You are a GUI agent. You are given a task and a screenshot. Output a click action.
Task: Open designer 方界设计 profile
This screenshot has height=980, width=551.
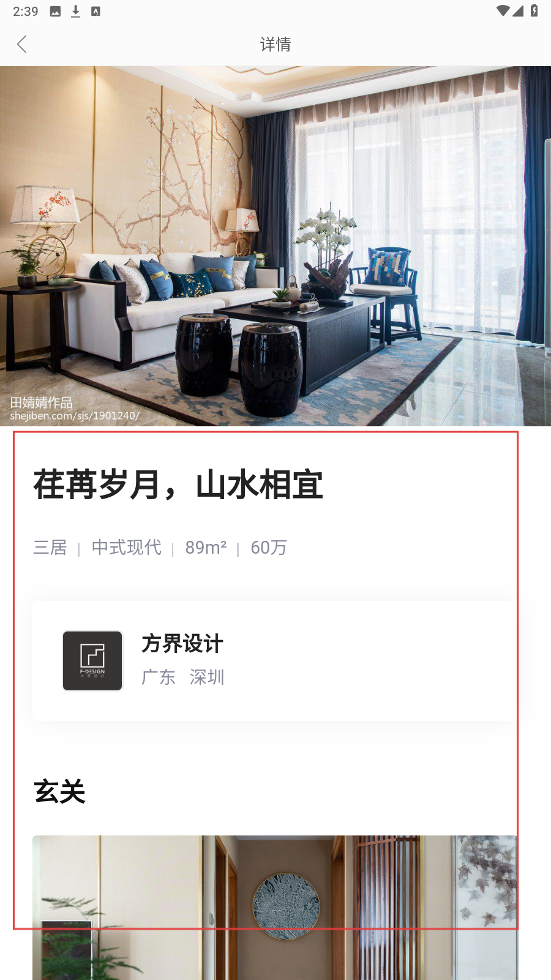275,661
